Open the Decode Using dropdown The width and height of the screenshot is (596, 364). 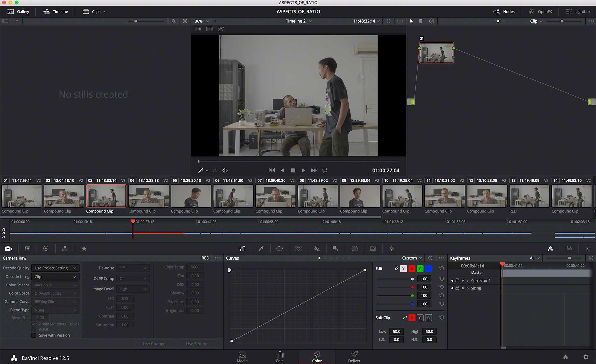[55, 277]
